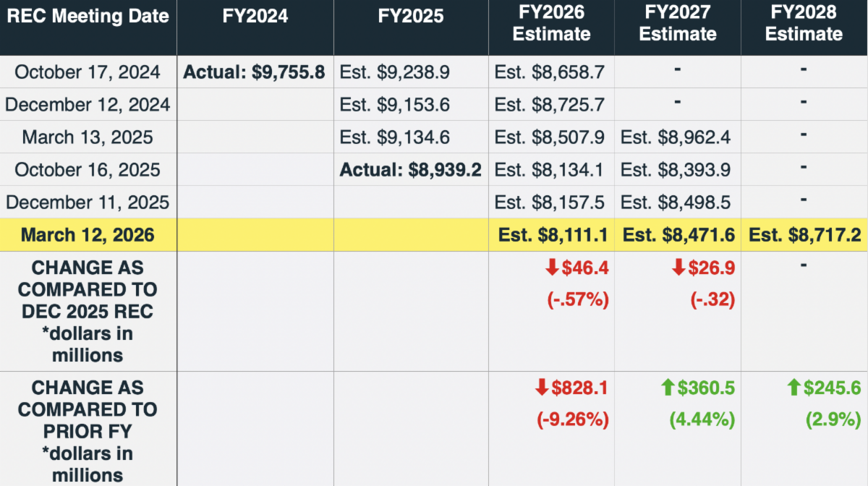Click the red down arrow beside $46.4

coord(552,268)
